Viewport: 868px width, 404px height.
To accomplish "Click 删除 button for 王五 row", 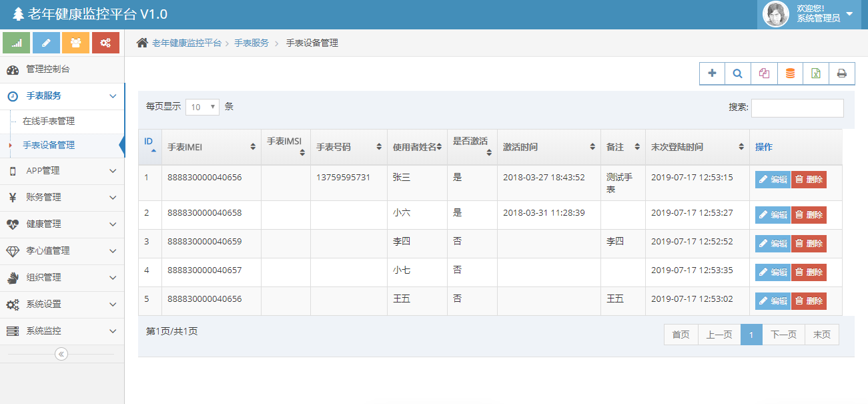I will 809,301.
